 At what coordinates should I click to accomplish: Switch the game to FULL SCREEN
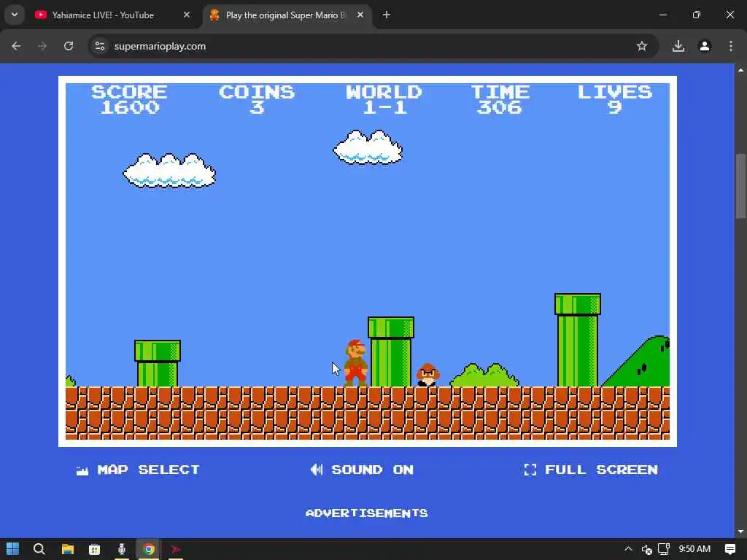(x=591, y=470)
